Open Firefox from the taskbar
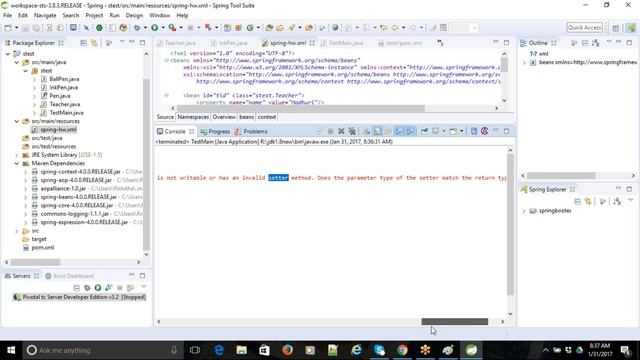The width and height of the screenshot is (640, 360). pos(287,350)
